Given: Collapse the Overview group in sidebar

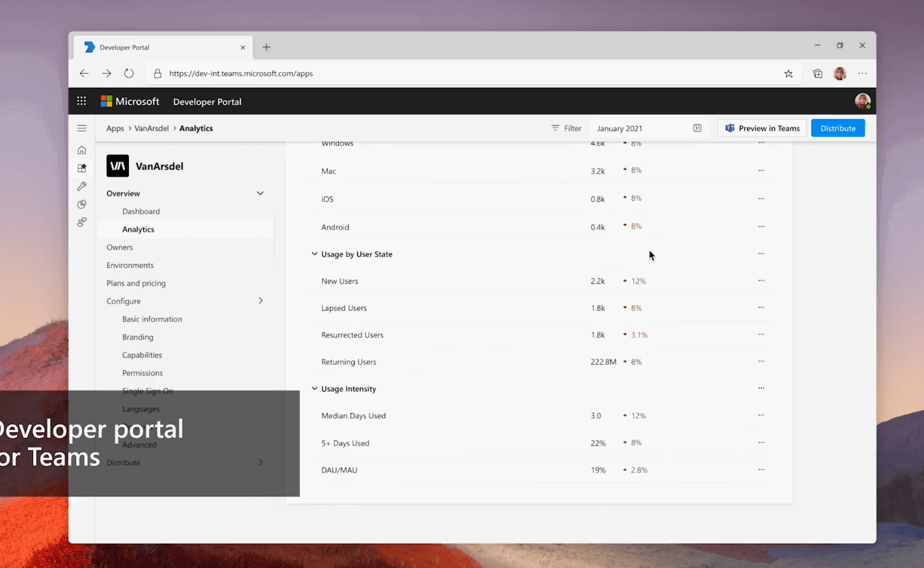Looking at the screenshot, I should pos(260,193).
